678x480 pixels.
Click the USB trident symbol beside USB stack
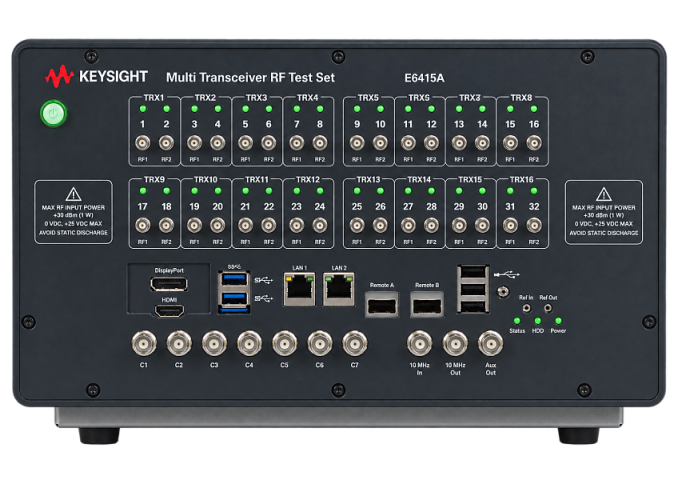click(x=507, y=274)
